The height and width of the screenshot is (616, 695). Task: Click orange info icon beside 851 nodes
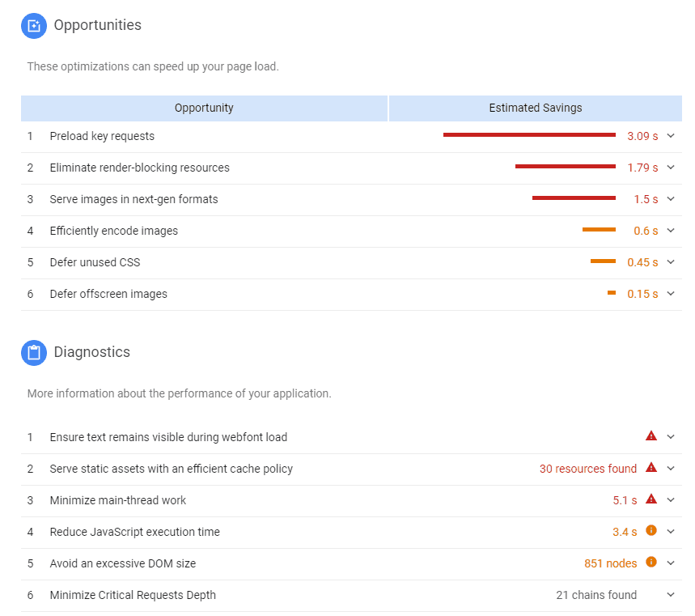[651, 563]
